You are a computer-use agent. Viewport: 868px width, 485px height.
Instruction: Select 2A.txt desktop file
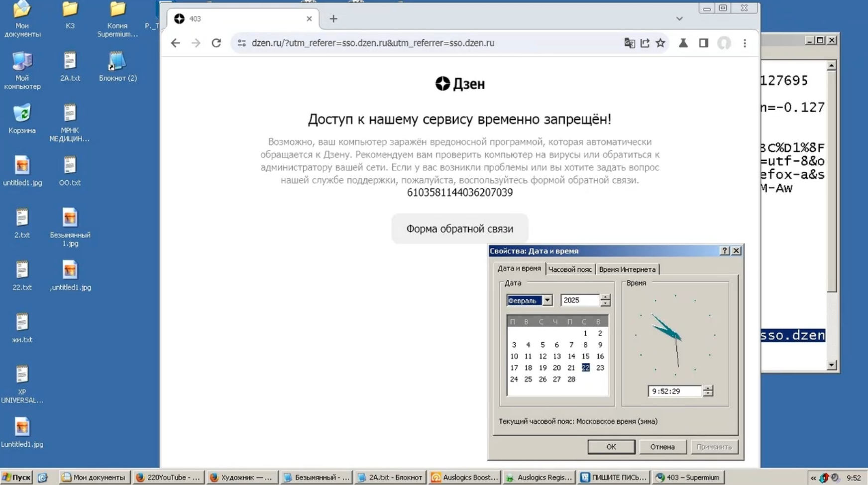(70, 67)
